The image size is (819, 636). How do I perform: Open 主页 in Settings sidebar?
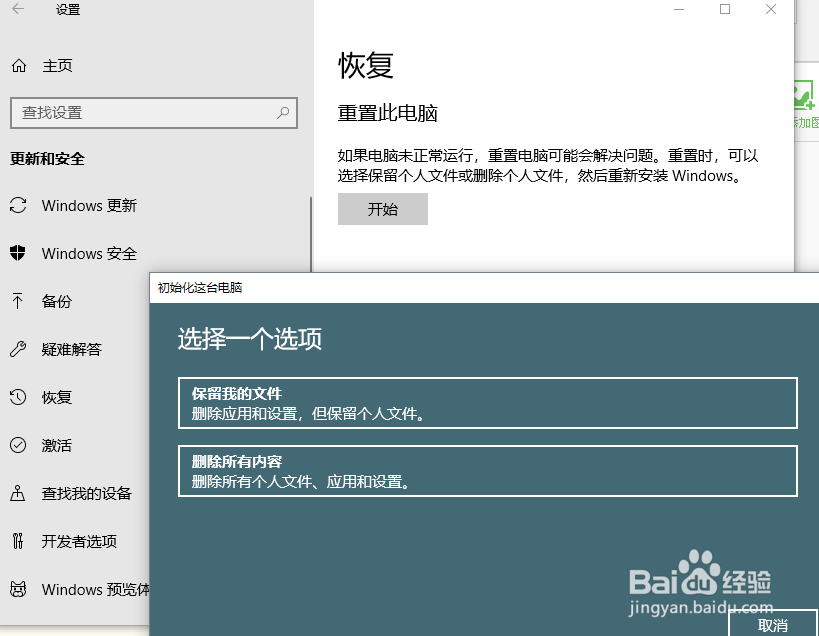coord(57,66)
